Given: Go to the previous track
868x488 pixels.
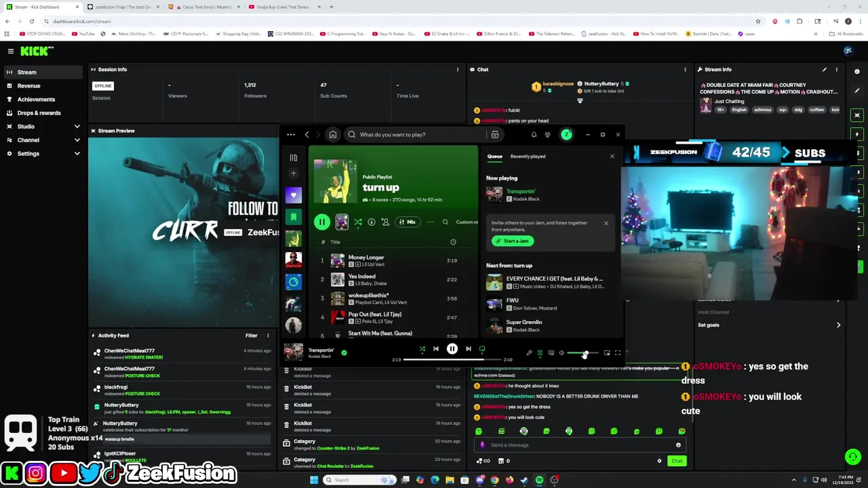Looking at the screenshot, I should point(436,349).
